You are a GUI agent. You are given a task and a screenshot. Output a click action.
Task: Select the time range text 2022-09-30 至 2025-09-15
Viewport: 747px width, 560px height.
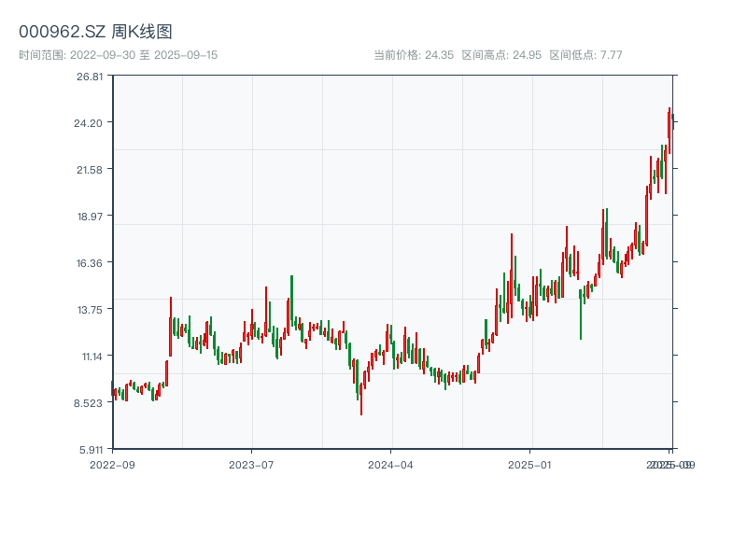pos(118,55)
